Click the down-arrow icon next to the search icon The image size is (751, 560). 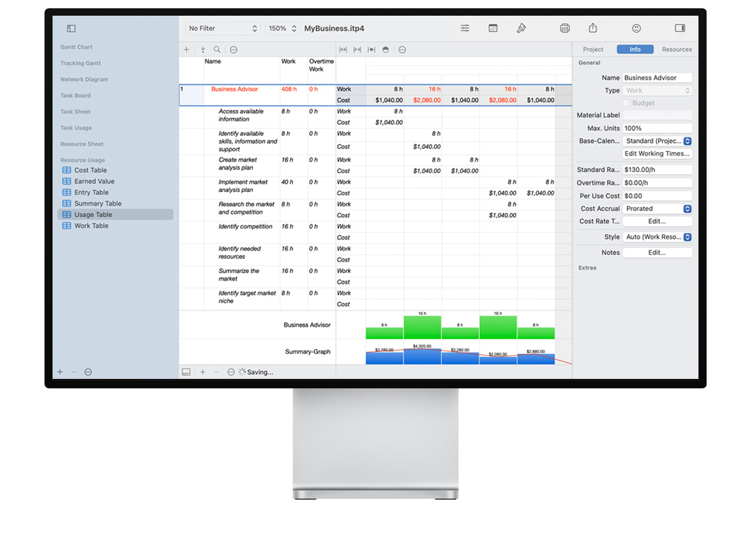pos(203,49)
